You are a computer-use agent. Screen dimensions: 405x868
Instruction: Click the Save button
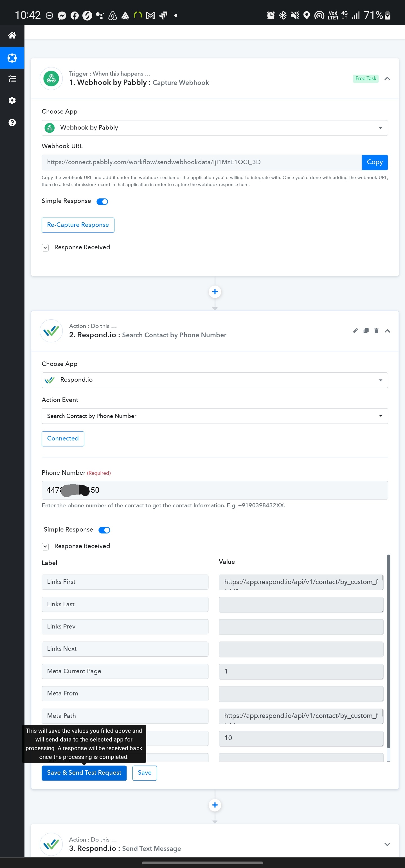tap(145, 773)
